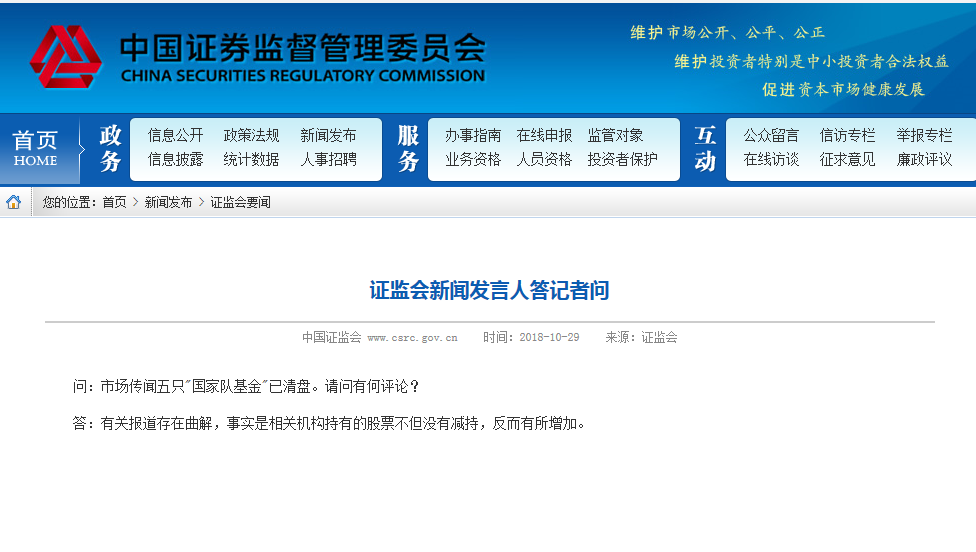Click 首页 in breadcrumb path
The image size is (976, 552).
click(x=114, y=202)
